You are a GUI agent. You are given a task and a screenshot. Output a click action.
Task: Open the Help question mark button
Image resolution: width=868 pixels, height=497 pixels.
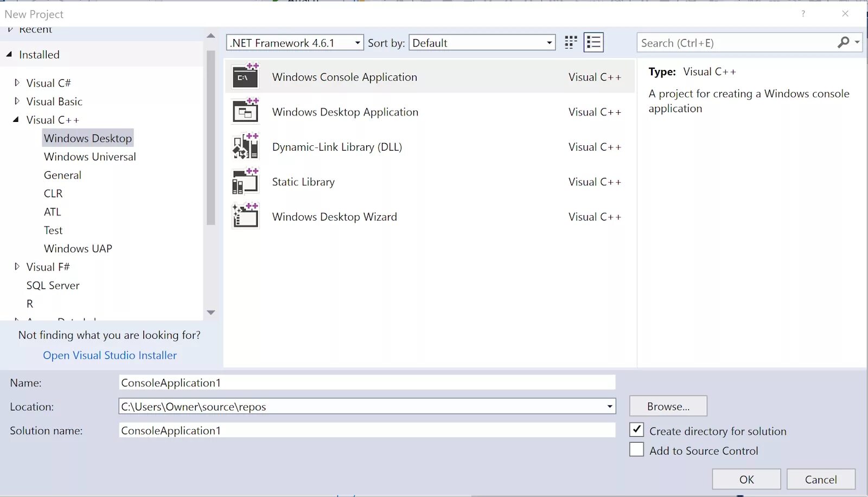[x=803, y=14]
